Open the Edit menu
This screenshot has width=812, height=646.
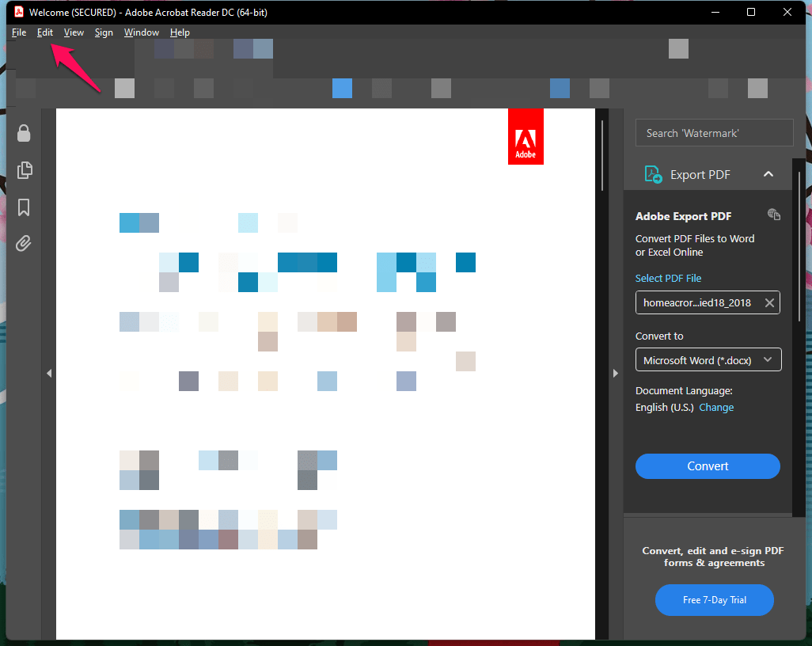point(45,32)
